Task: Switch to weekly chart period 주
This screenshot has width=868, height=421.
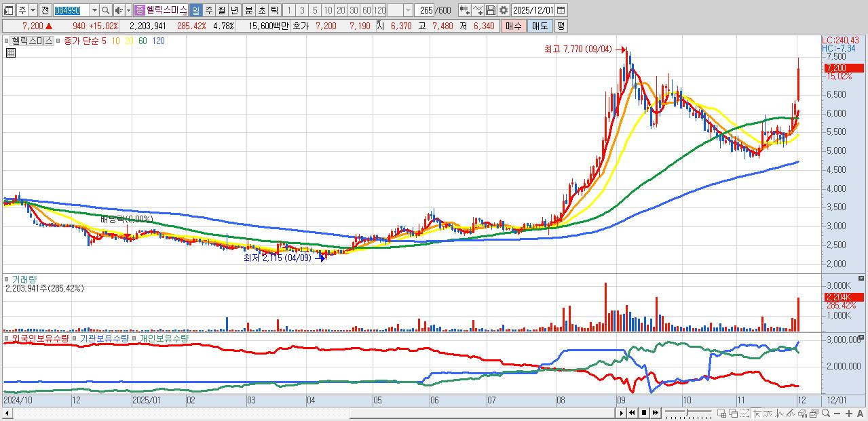Action: (x=208, y=10)
